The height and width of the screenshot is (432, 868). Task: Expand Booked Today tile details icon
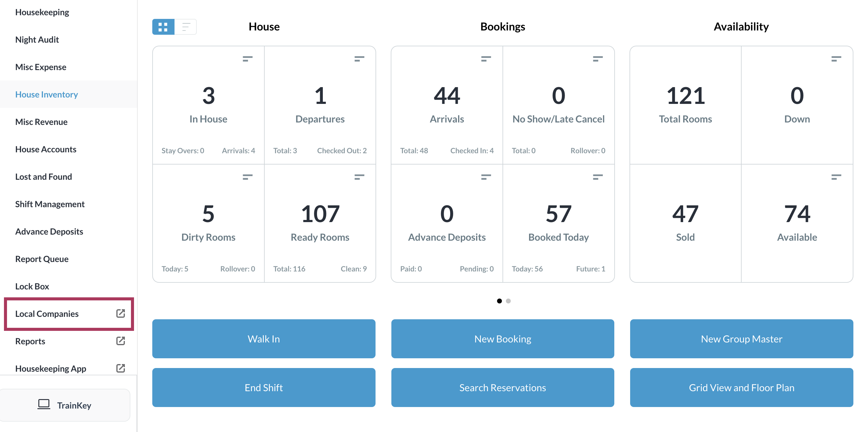598,177
